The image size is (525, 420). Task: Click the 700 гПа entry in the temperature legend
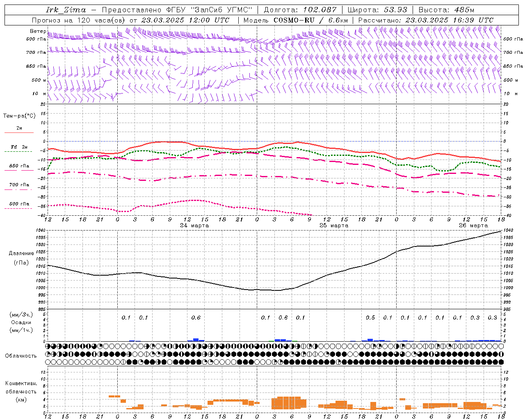[19, 185]
